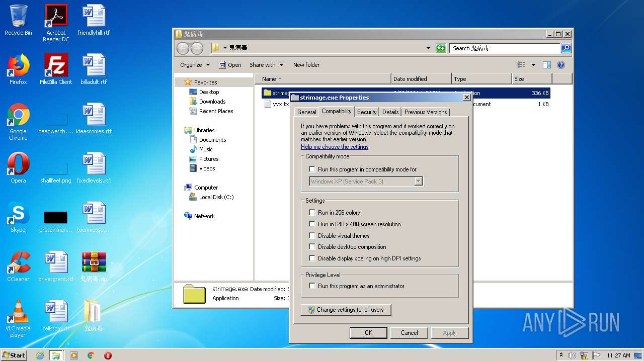
Task: Launch Skype desktop shortcut
Action: point(18,217)
